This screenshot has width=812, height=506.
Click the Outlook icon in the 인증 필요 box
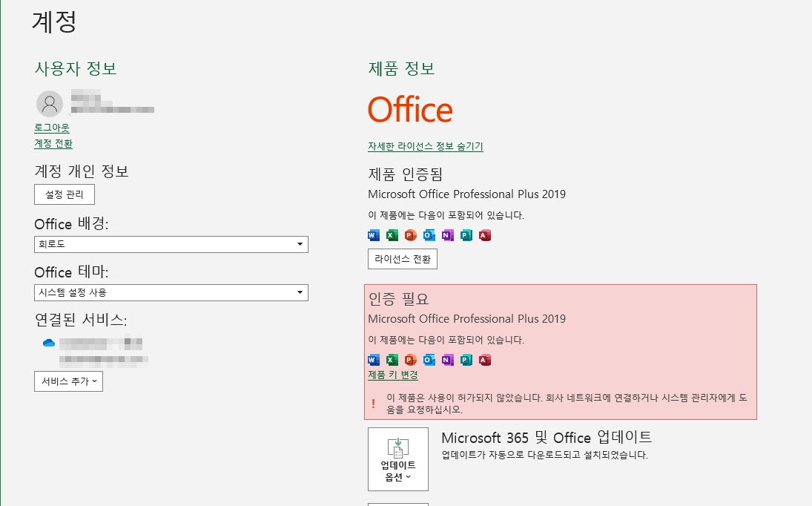click(429, 360)
